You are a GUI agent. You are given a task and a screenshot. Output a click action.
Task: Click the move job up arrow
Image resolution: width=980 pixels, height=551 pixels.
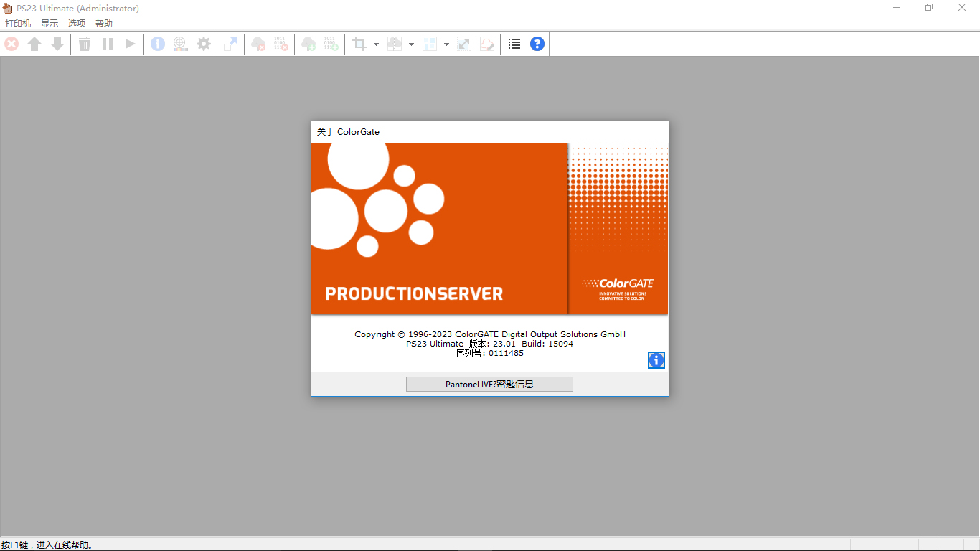click(34, 44)
